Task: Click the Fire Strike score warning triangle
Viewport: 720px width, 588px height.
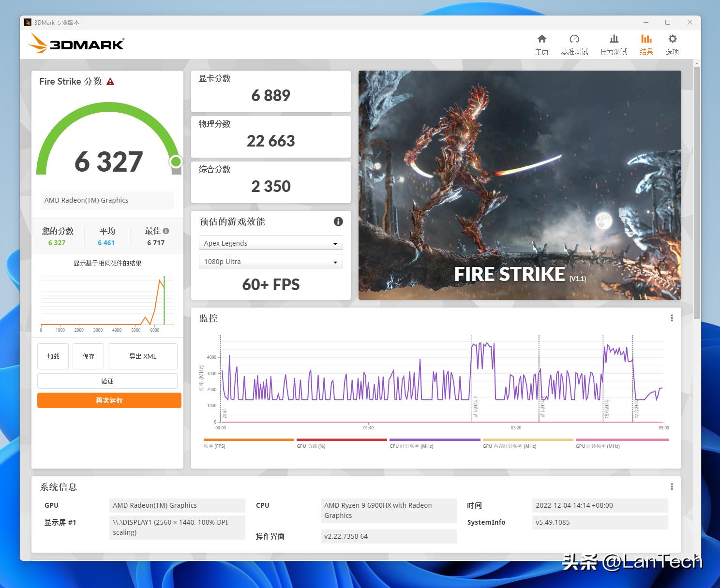Action: [110, 82]
